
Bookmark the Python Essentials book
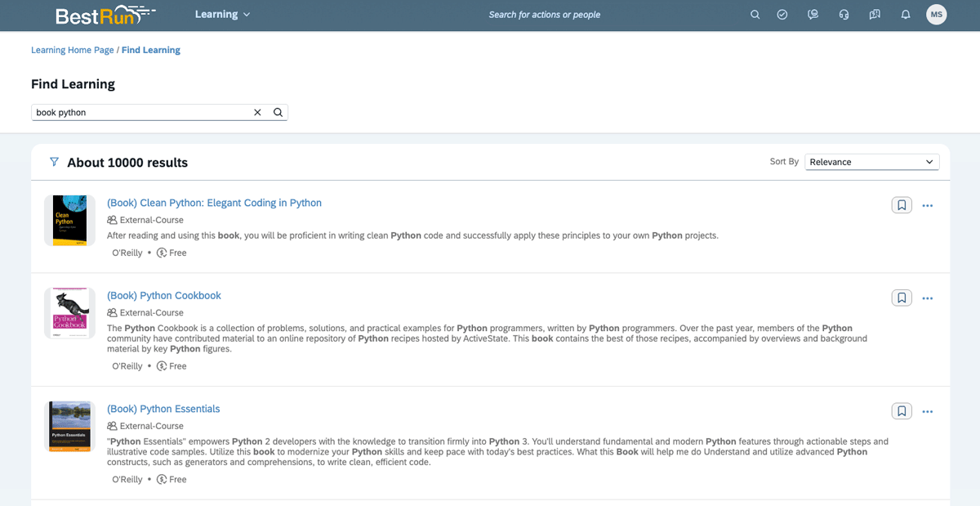902,411
